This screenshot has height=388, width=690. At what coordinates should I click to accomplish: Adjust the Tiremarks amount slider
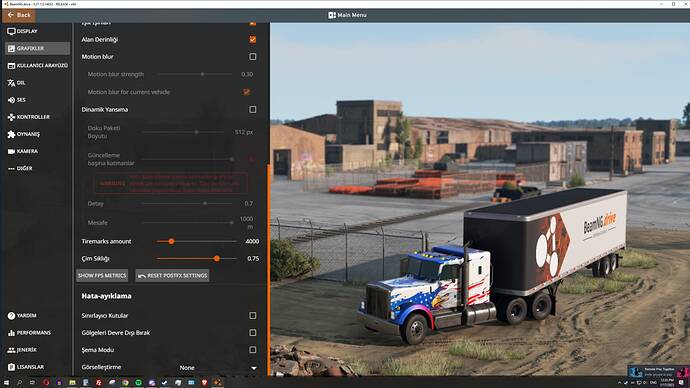pos(196,242)
